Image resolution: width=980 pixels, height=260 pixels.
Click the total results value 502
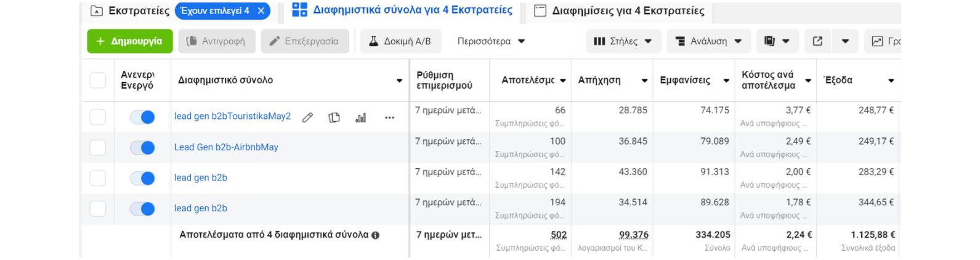click(558, 235)
